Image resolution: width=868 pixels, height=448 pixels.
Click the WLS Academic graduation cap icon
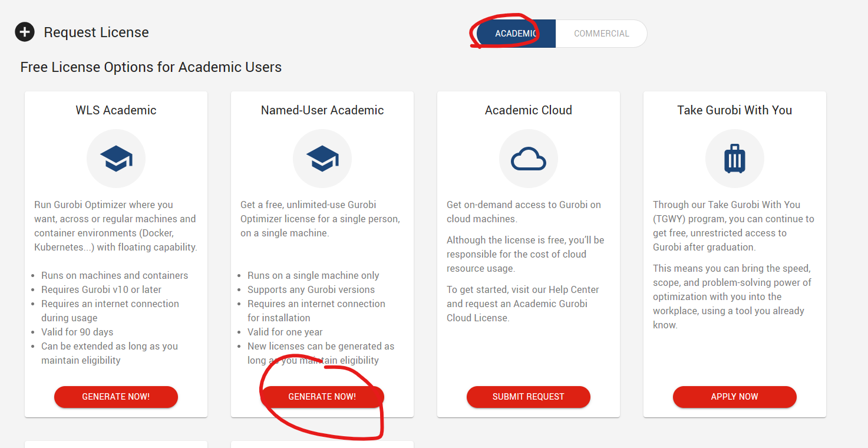click(116, 159)
